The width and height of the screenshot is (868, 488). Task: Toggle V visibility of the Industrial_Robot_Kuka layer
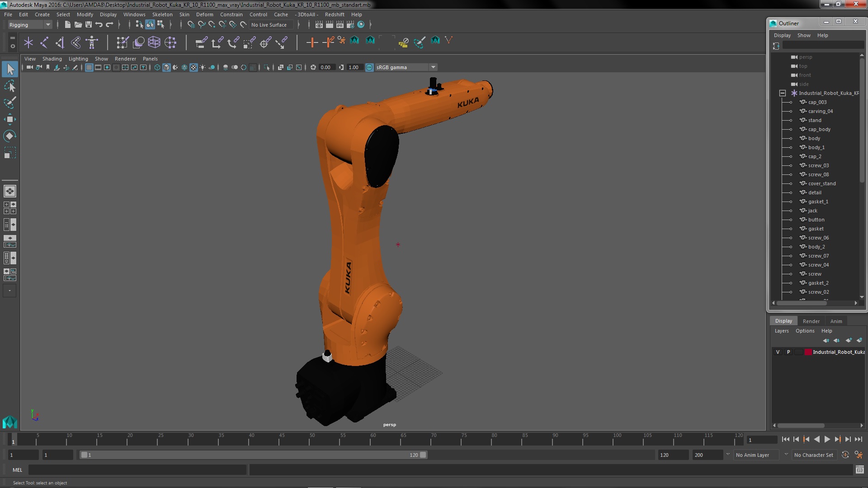coord(778,352)
